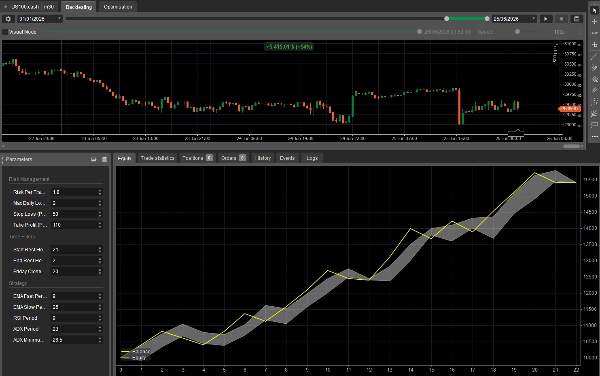
Task: Stop the backtest with the stop button
Action: point(561,19)
